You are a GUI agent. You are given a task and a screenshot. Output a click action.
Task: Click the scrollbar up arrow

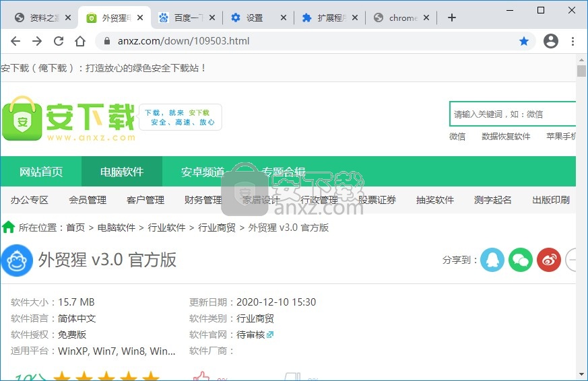(x=581, y=60)
